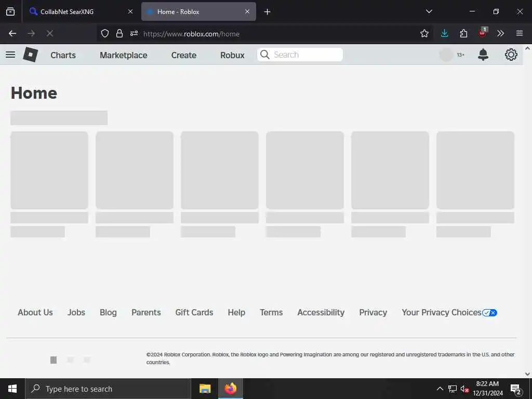Click the Roblox logo icon
532x399 pixels.
pos(30,55)
